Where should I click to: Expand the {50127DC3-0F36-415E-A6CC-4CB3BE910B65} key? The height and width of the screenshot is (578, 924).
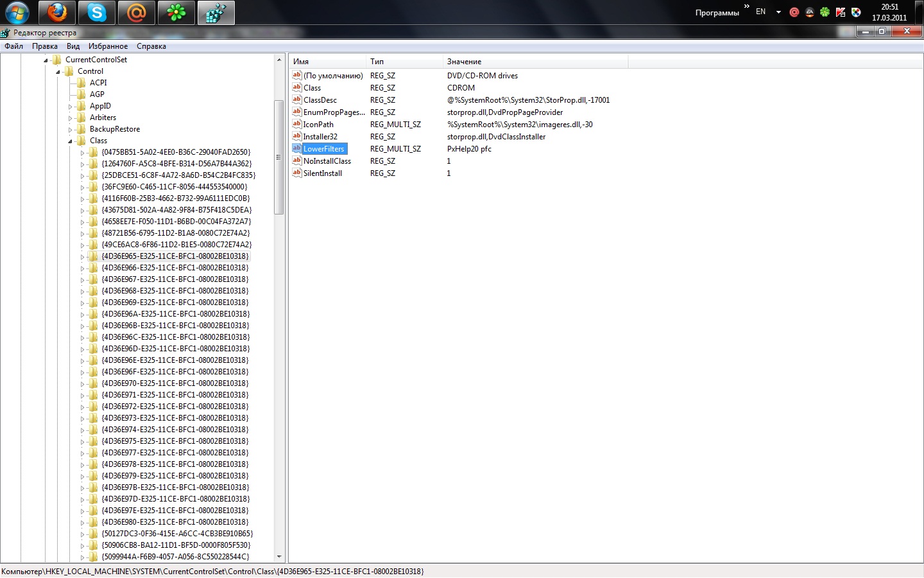coord(82,534)
